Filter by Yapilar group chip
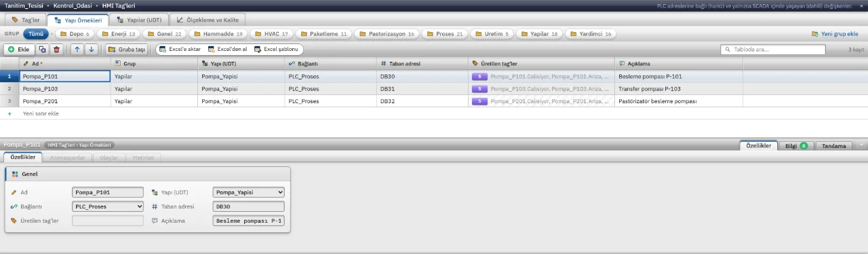868x254 pixels. pos(539,33)
